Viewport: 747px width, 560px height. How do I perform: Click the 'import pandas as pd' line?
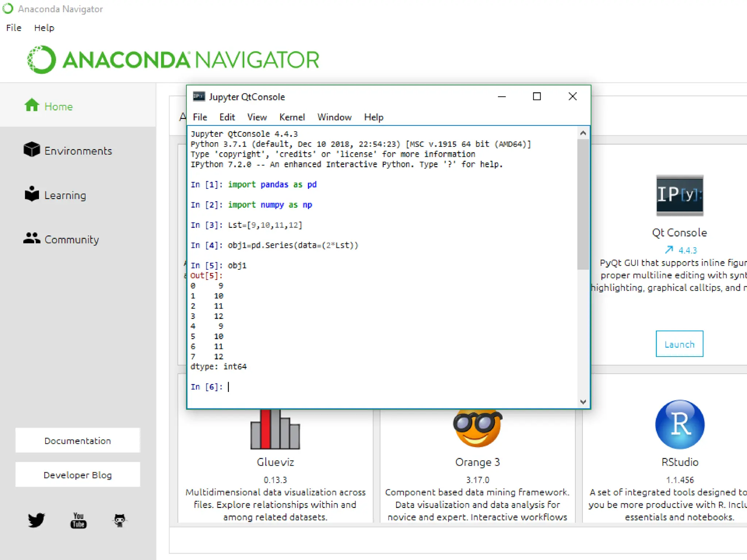(272, 184)
